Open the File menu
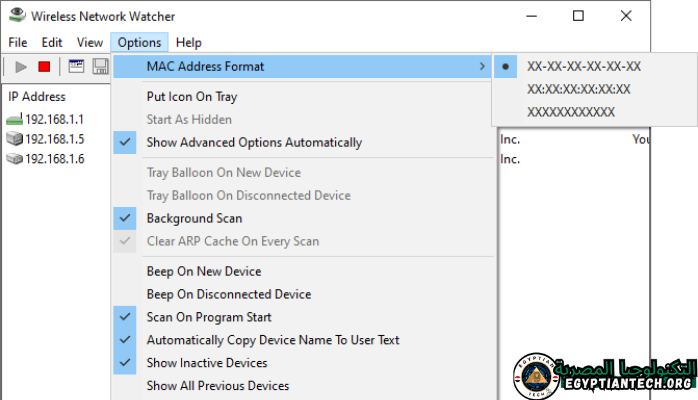This screenshot has height=400, width=698. (18, 43)
